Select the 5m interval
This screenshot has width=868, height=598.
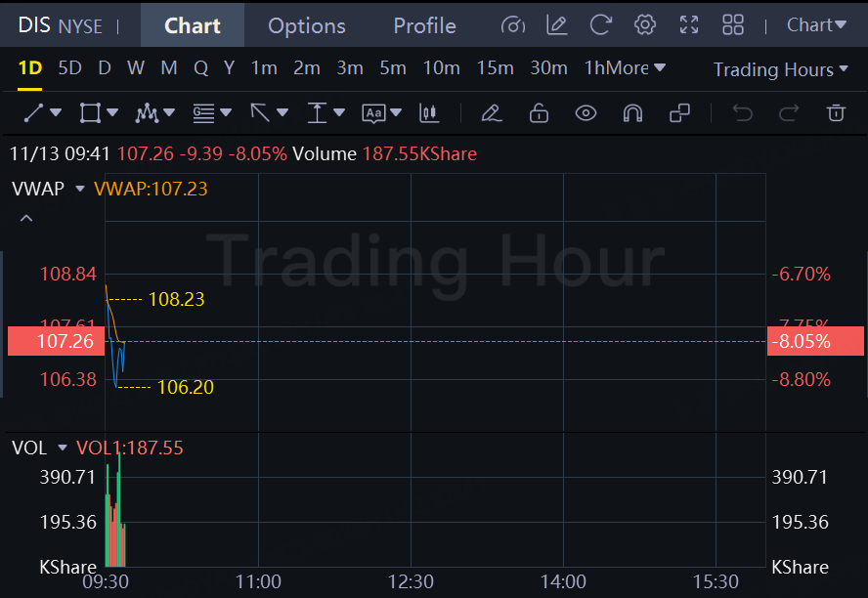pyautogui.click(x=393, y=68)
